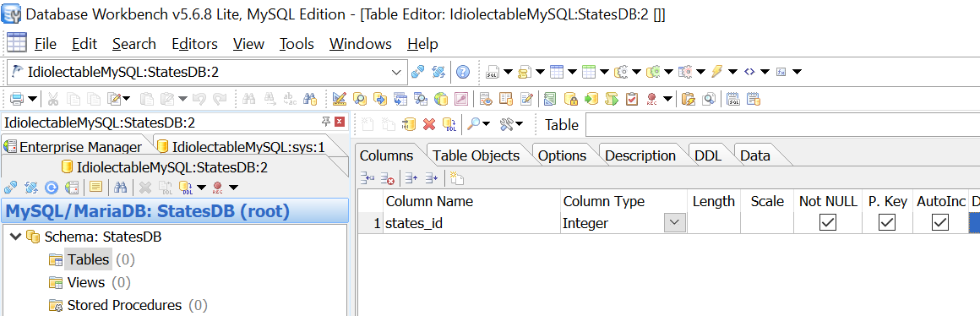
Task: Click the Insert Column icon
Action: pos(367,179)
